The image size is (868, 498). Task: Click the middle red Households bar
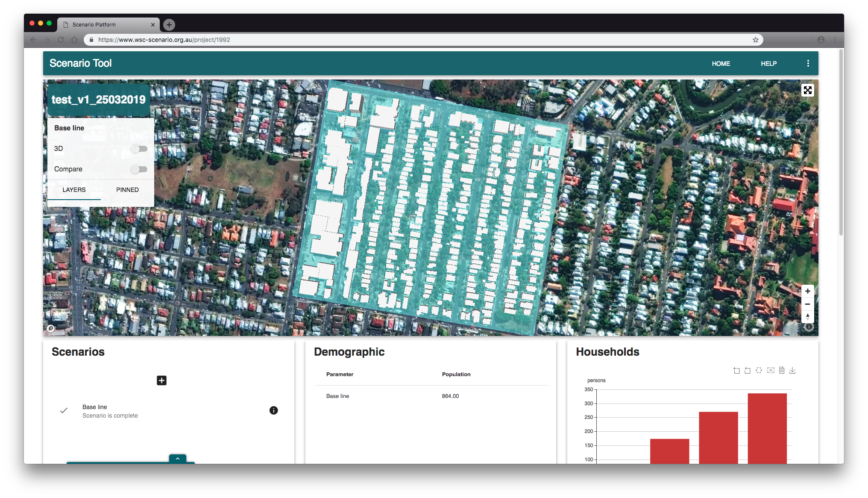click(x=718, y=438)
